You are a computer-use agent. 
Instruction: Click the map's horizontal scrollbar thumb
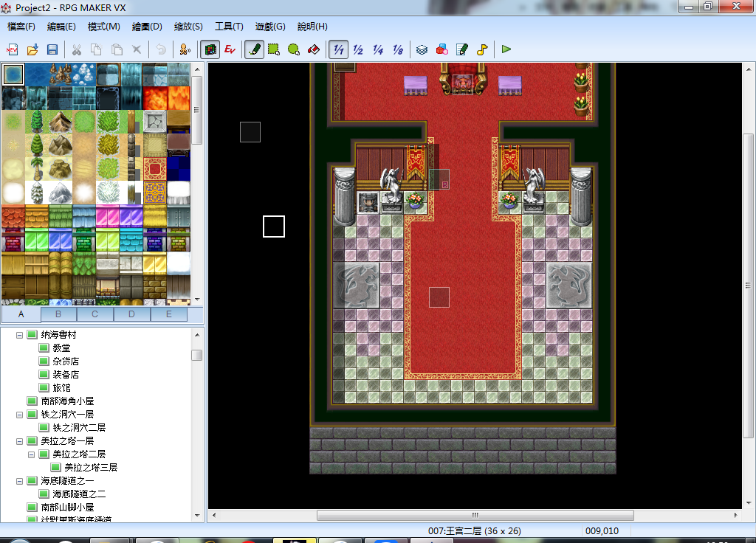(475, 515)
